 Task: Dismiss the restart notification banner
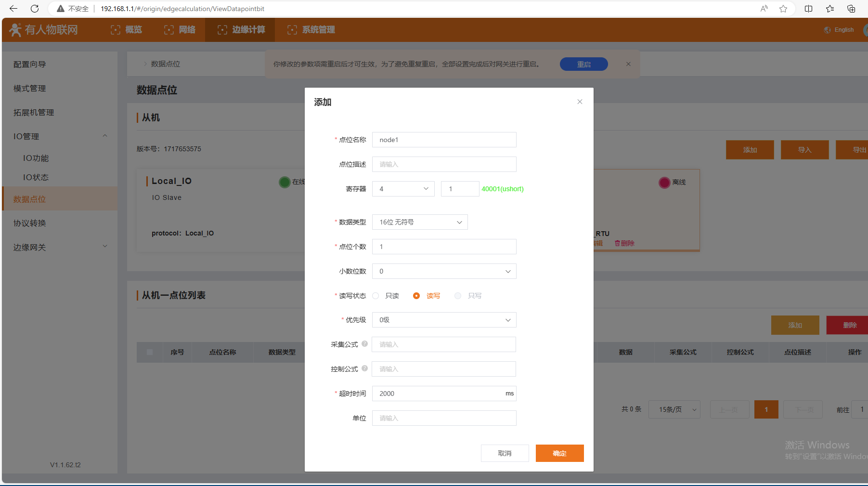click(x=628, y=64)
